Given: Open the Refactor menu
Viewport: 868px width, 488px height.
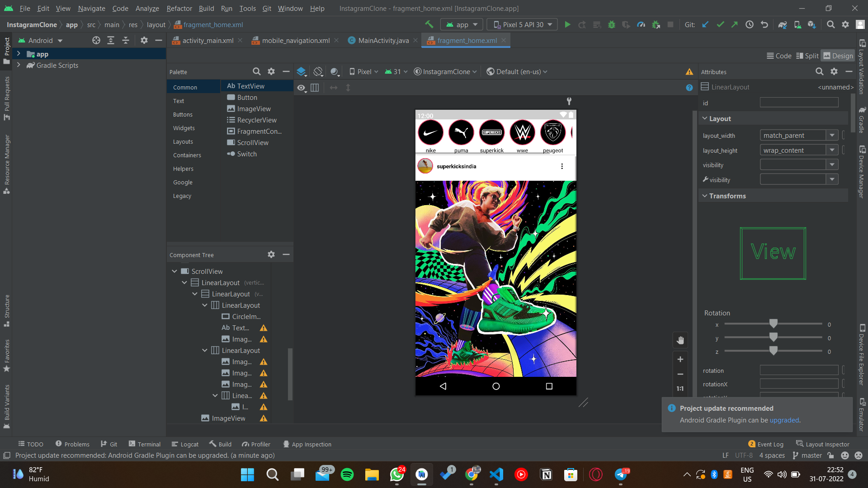Looking at the screenshot, I should point(179,8).
